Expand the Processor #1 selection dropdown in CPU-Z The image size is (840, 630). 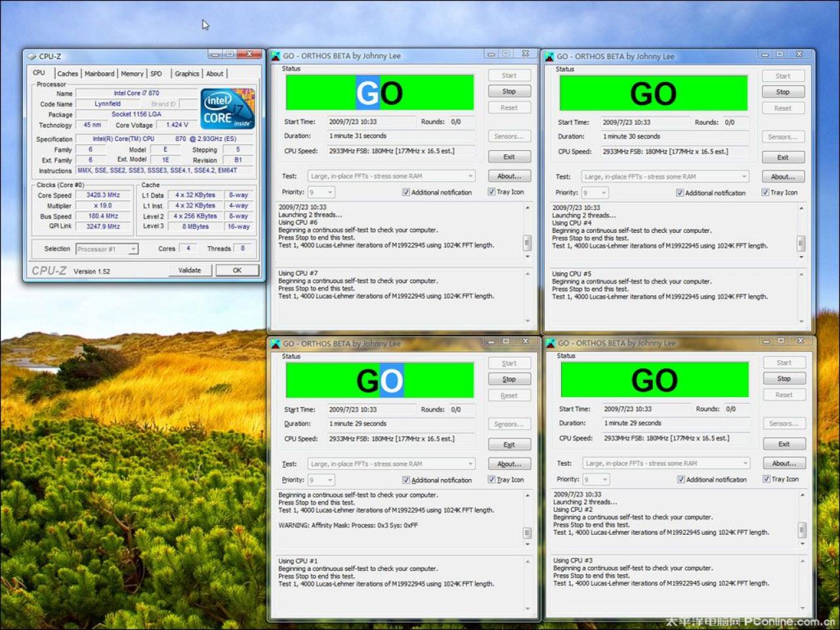click(x=107, y=249)
